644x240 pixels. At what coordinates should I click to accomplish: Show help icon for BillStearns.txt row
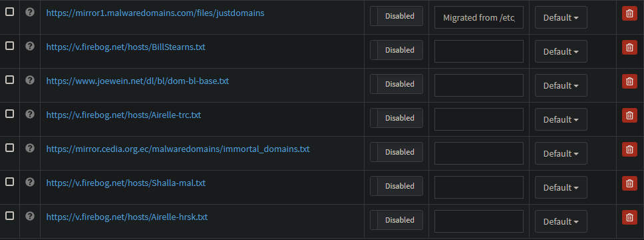coord(29,46)
